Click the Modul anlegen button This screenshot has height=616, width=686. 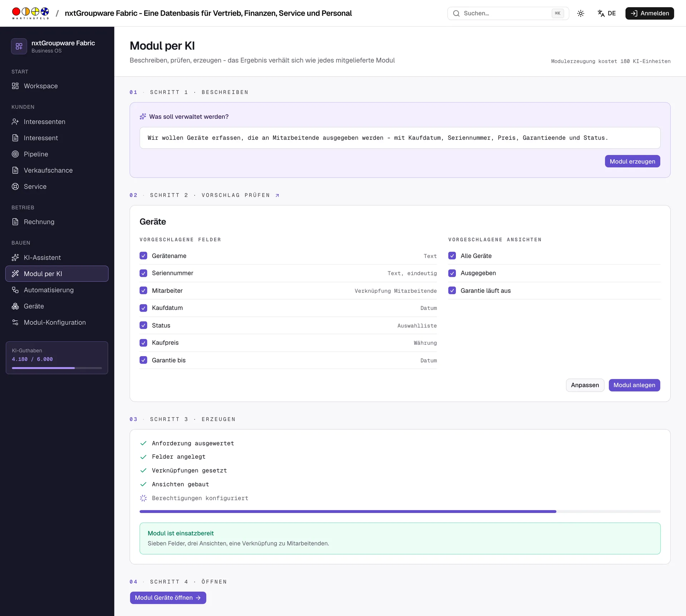tap(634, 385)
